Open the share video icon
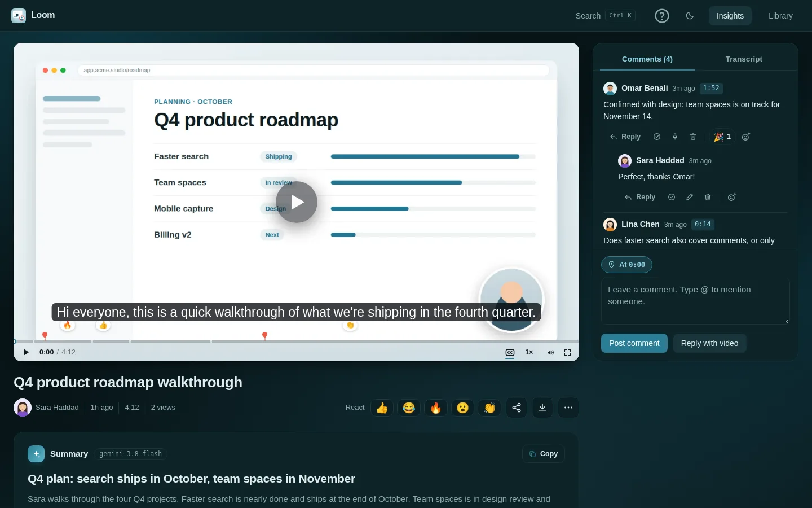Screen dimensions: 812x508 point(517,408)
